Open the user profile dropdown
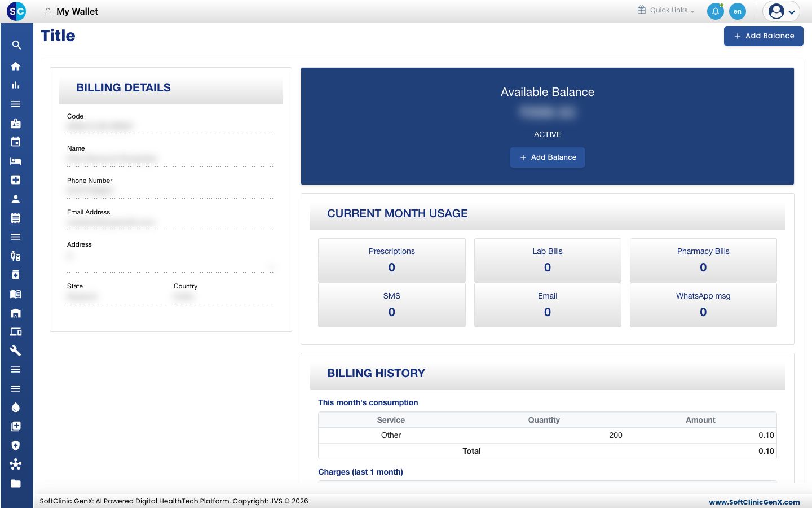Image resolution: width=812 pixels, height=508 pixels. tap(782, 11)
